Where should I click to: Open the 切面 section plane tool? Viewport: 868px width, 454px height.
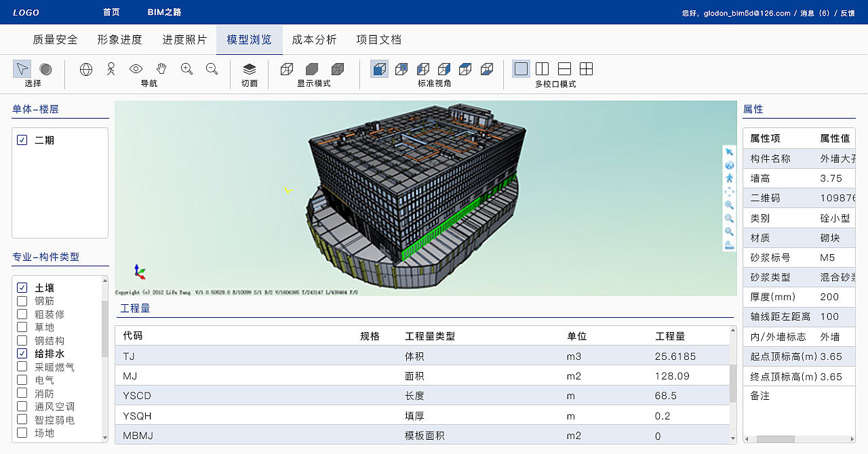pyautogui.click(x=250, y=68)
